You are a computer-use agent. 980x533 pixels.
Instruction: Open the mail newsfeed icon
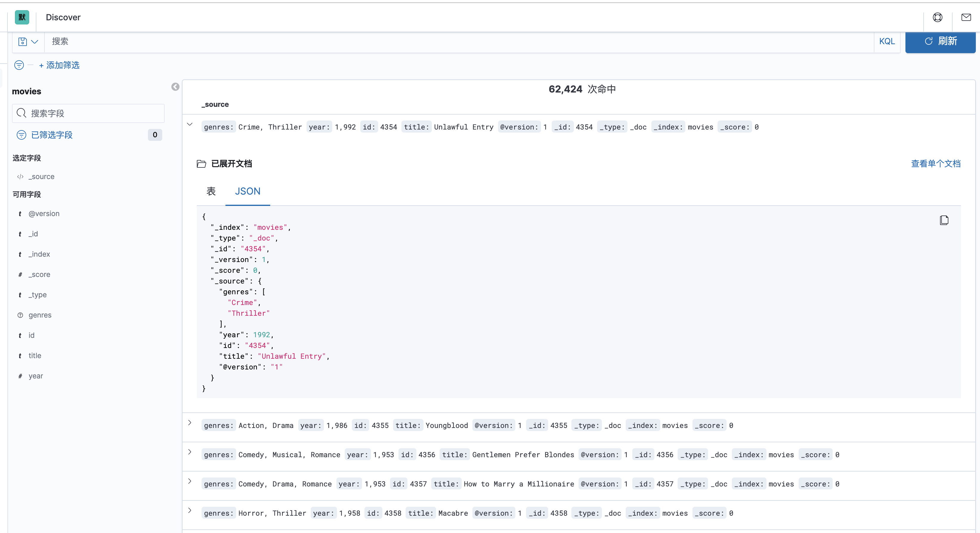pyautogui.click(x=966, y=18)
